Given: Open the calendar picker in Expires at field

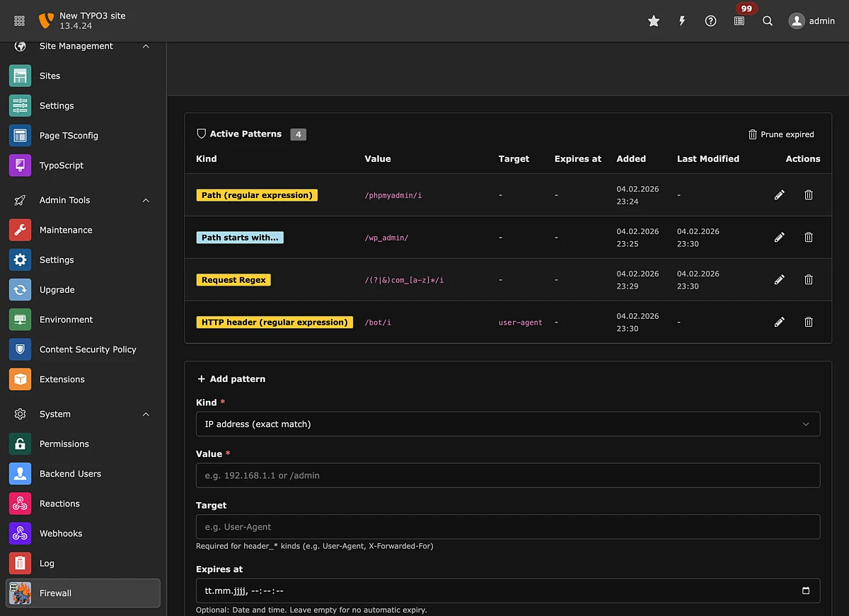Looking at the screenshot, I should click(x=805, y=591).
